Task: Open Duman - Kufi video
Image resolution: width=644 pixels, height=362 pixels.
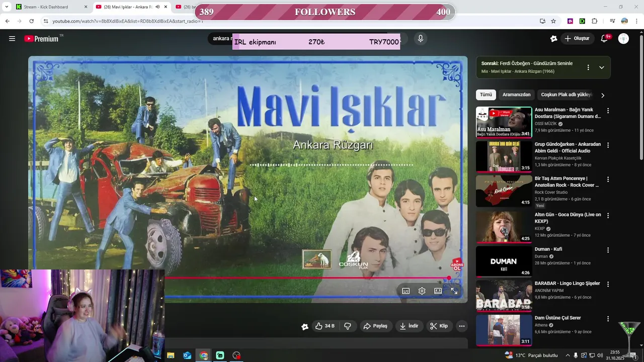Action: 548,249
